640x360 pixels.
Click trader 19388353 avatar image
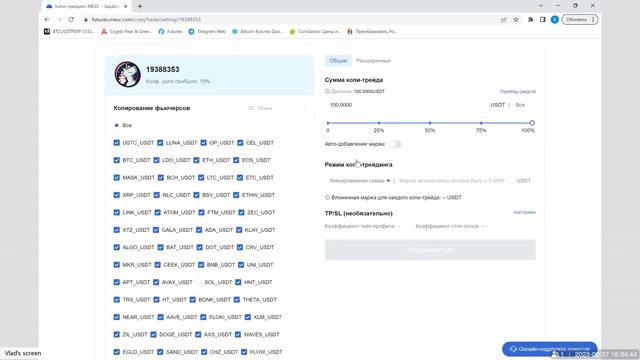pos(127,74)
